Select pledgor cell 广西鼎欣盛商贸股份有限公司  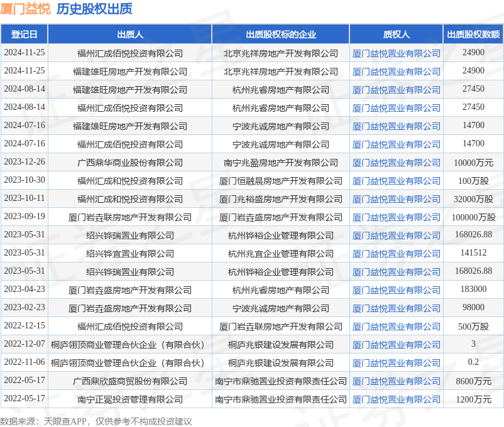tap(130, 381)
